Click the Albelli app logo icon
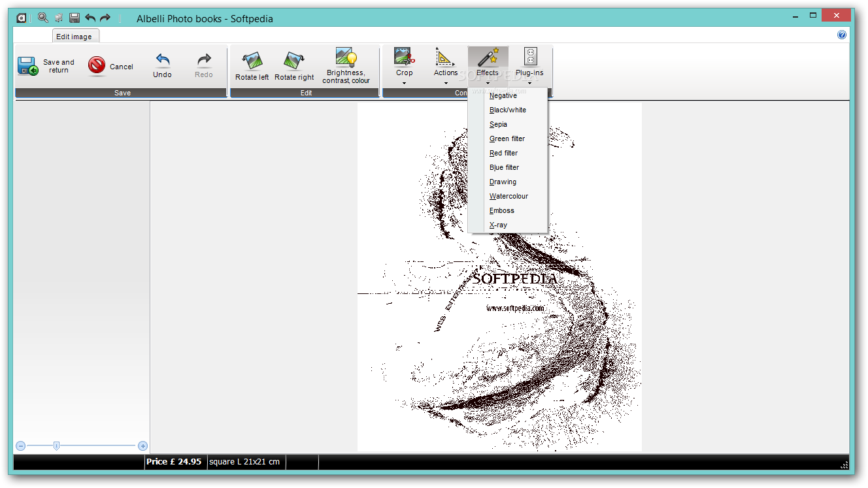This screenshot has width=868, height=488. click(22, 18)
